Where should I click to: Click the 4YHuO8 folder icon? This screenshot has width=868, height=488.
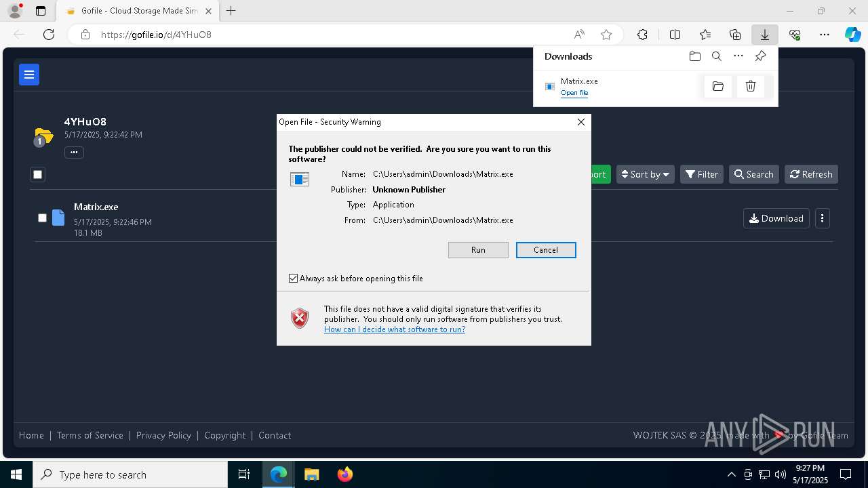click(x=43, y=136)
